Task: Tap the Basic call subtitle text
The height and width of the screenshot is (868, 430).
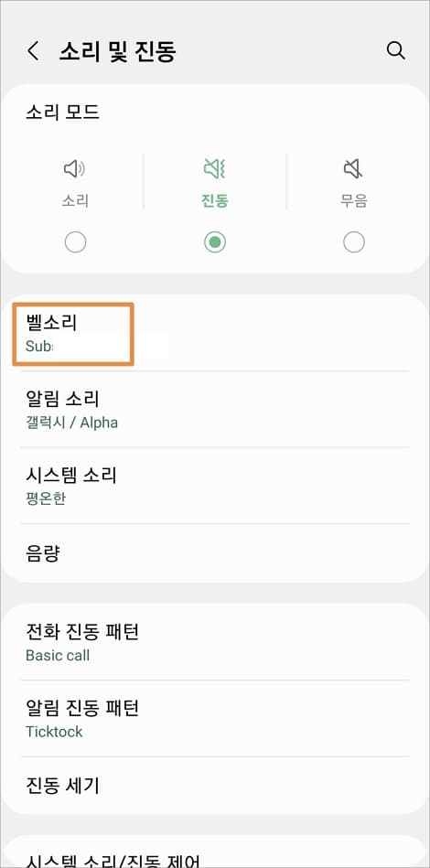Action: pyautogui.click(x=58, y=656)
